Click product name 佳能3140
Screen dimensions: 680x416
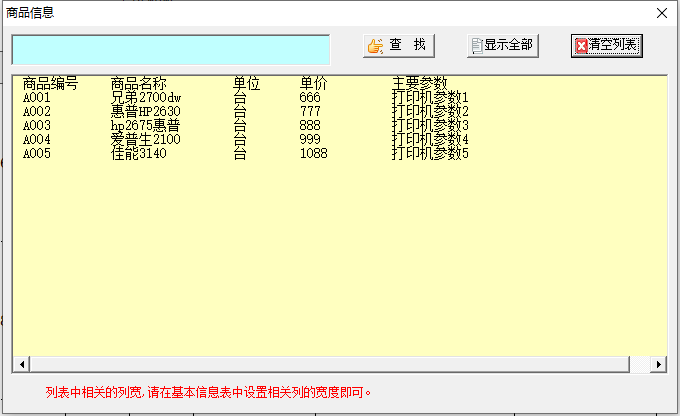pyautogui.click(x=139, y=153)
